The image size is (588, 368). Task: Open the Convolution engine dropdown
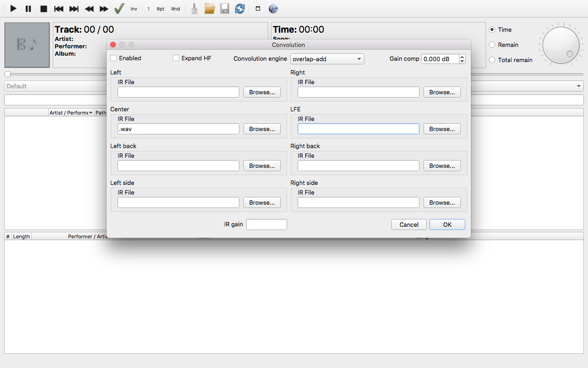point(327,59)
